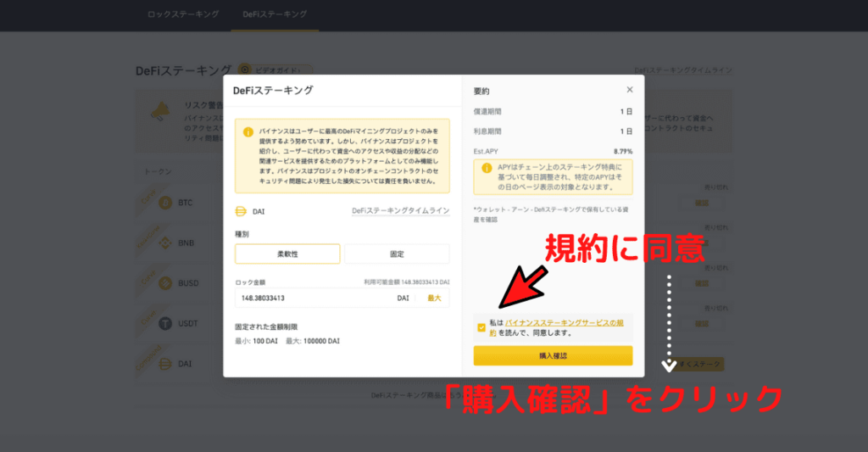The width and height of the screenshot is (868, 452).
Task: Close the DeFi staking dialog
Action: 630,90
